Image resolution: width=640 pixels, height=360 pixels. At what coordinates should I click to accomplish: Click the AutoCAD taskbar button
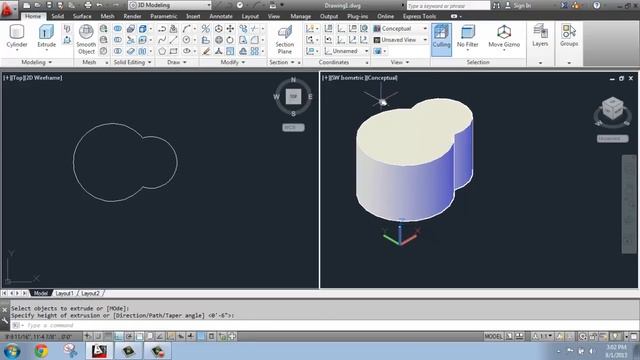99,351
